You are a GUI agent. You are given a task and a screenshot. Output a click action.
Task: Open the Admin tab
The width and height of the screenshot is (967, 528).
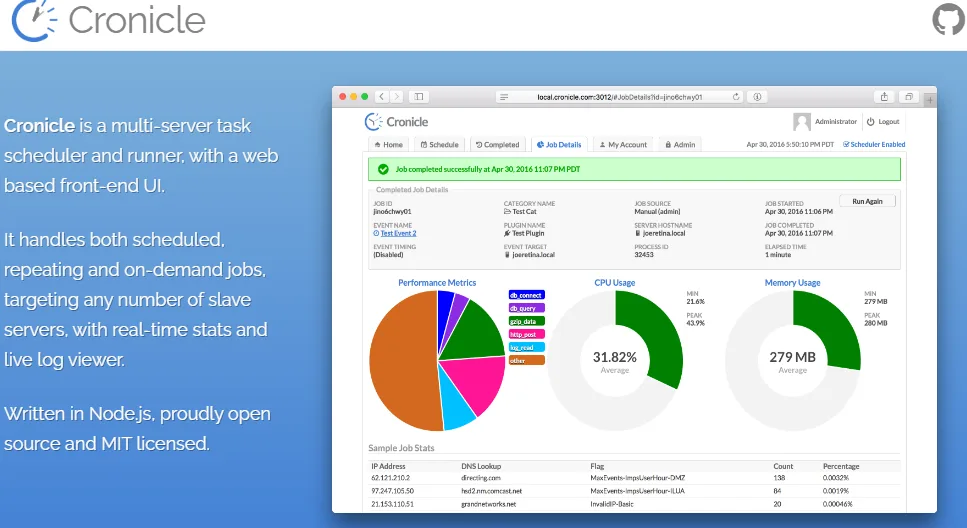pyautogui.click(x=680, y=144)
